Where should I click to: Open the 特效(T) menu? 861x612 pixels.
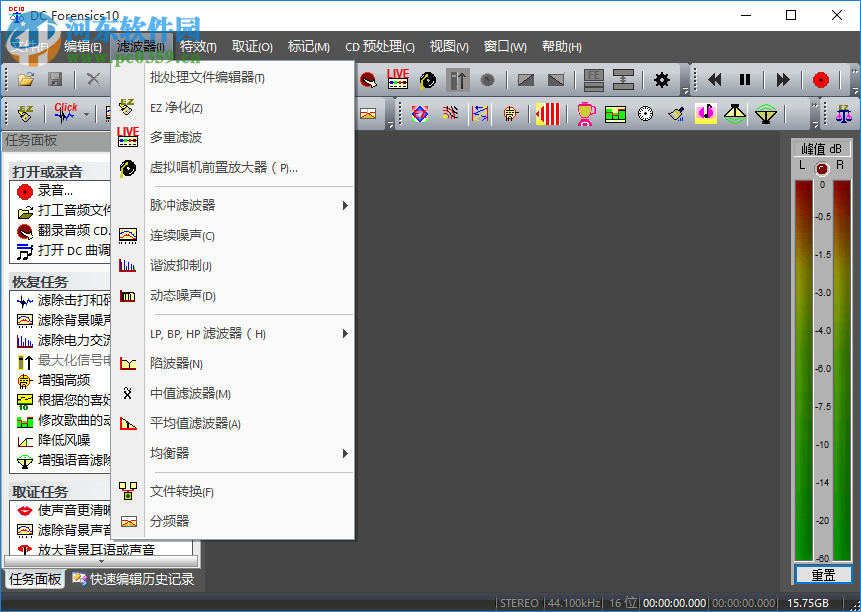[198, 47]
